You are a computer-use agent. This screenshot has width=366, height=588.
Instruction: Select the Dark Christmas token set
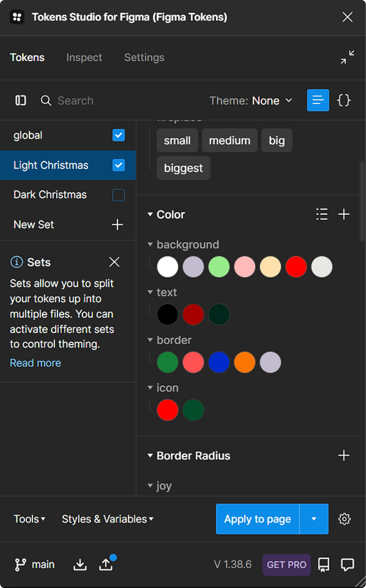coord(50,195)
